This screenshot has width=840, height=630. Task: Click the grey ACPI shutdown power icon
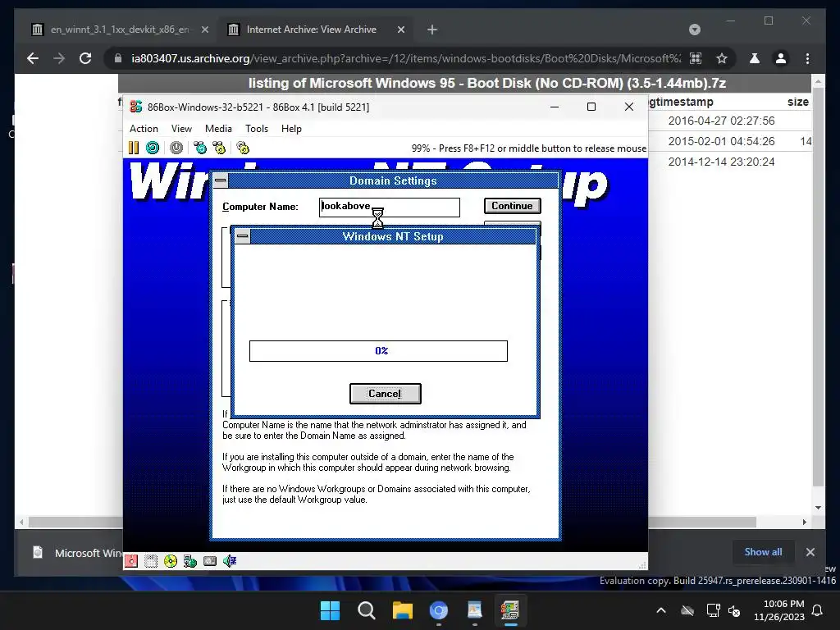click(x=176, y=148)
